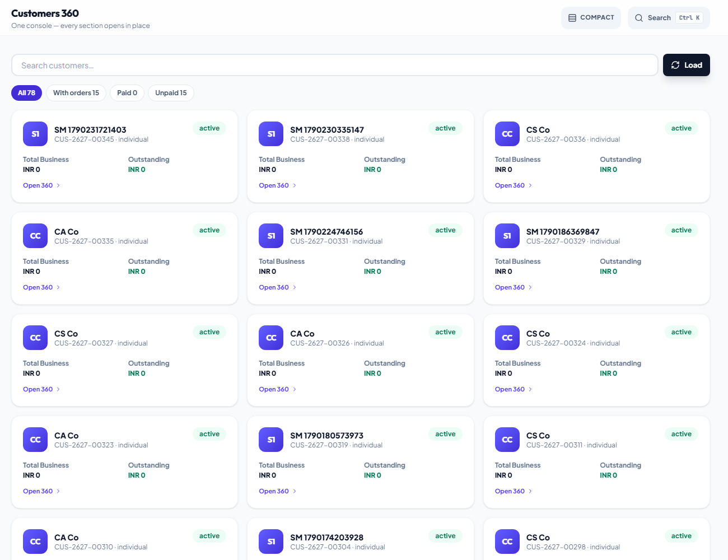
Task: Open 360 for customer CUS-2627-00327
Action: pyautogui.click(x=41, y=389)
